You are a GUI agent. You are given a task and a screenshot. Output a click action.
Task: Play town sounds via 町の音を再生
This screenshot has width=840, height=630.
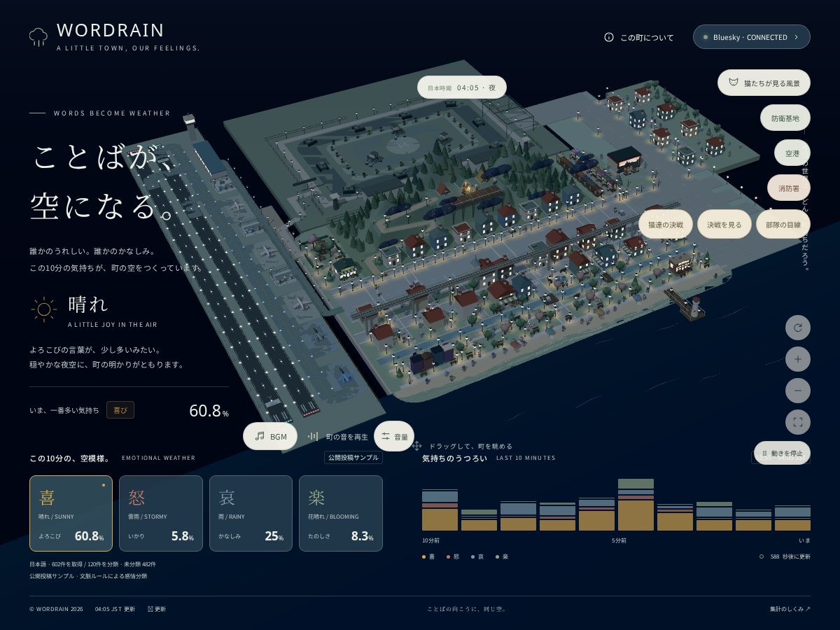[338, 436]
